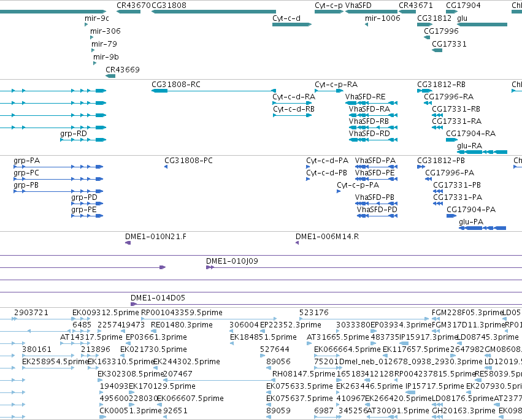Select the grp-PC protein label
Screen dimensions: 522x420
[x=26, y=174]
